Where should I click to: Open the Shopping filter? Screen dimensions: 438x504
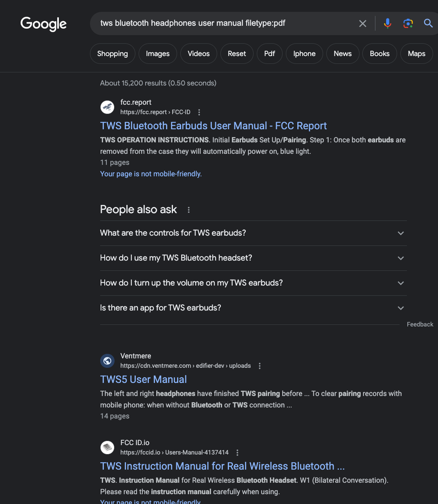(112, 53)
